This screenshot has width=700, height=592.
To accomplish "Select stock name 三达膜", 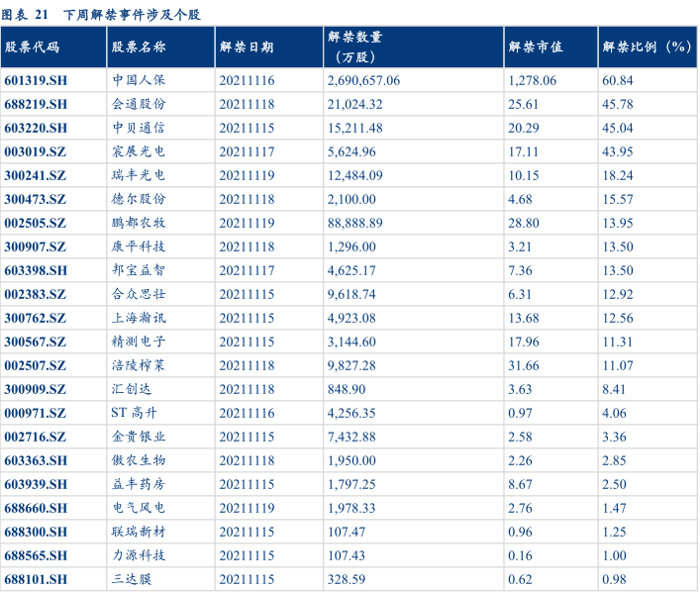I will (132, 579).
